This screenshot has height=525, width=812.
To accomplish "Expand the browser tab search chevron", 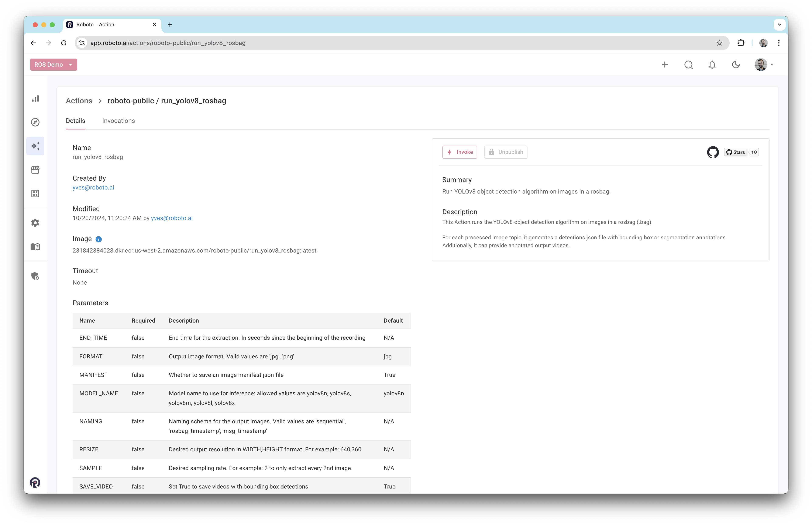I will 779,25.
